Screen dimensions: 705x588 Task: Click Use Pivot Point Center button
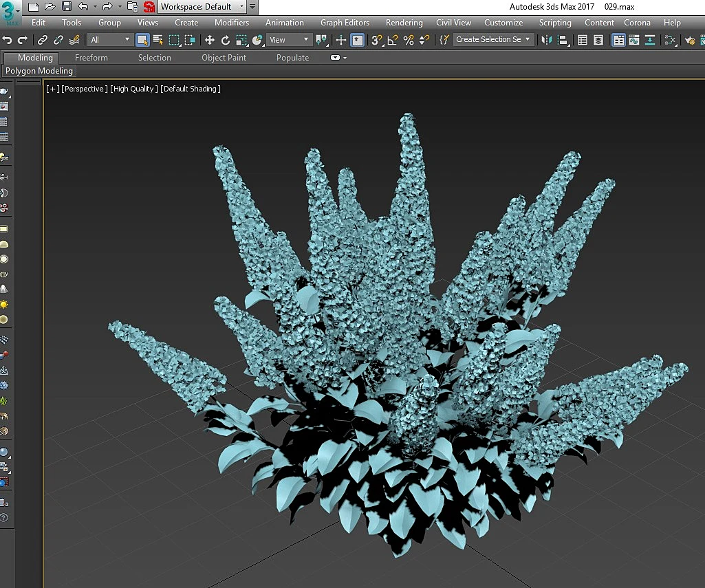[321, 40]
